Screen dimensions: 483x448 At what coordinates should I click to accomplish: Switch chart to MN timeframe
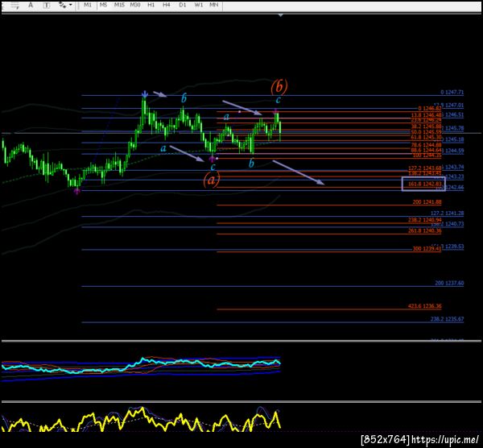(x=214, y=5)
